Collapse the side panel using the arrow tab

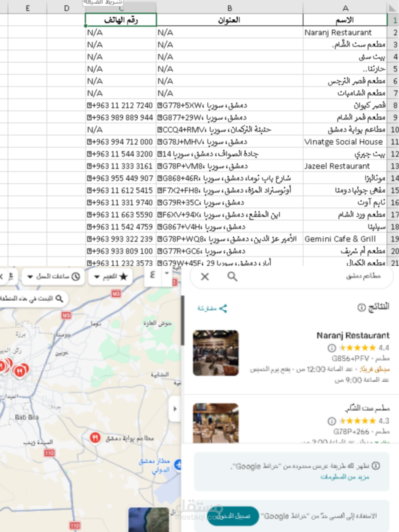point(175,409)
